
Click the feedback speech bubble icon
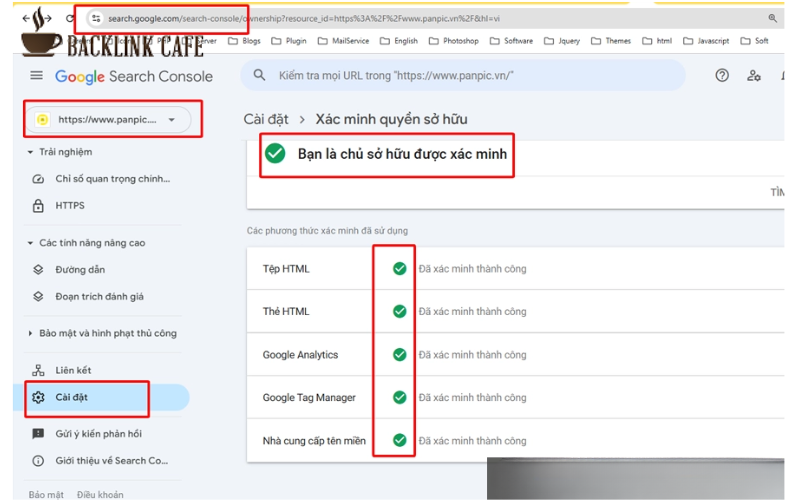(x=38, y=434)
